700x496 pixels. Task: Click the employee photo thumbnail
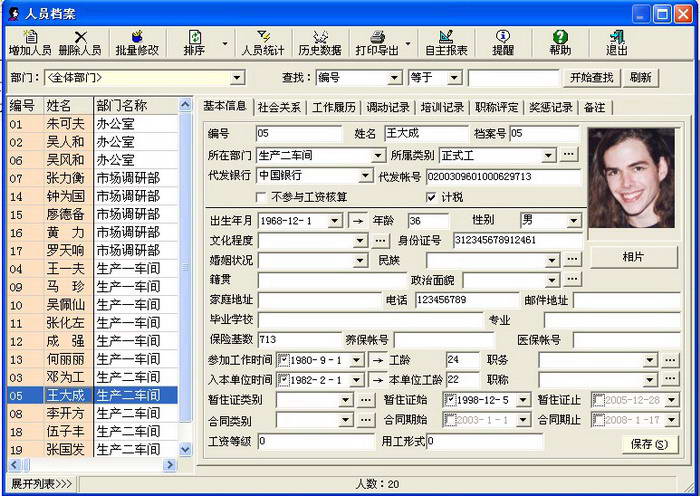pos(631,178)
